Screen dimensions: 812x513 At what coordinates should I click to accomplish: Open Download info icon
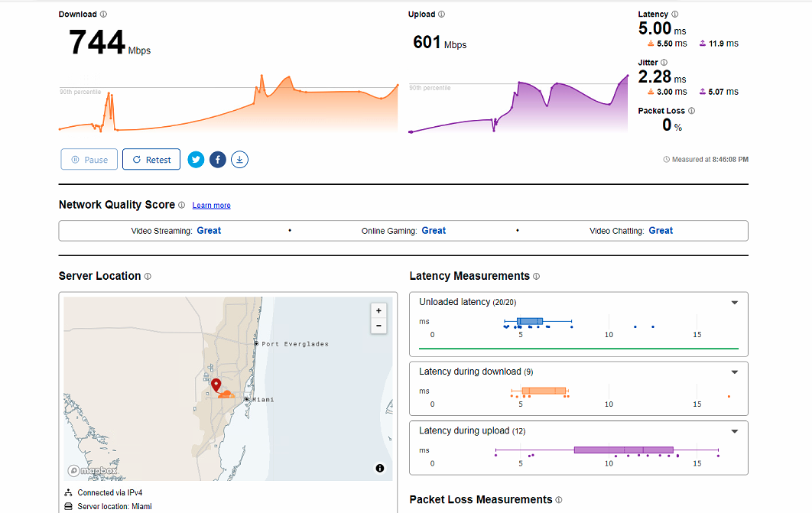tap(104, 15)
